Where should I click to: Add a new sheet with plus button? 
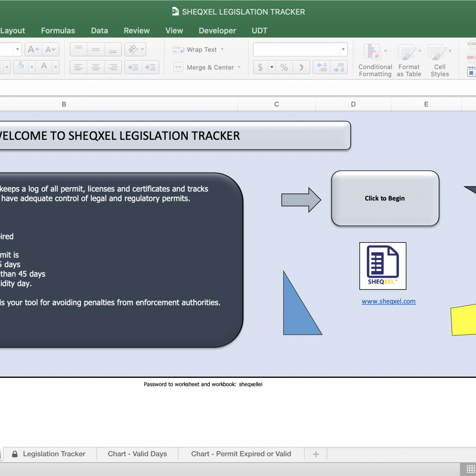[x=316, y=454]
